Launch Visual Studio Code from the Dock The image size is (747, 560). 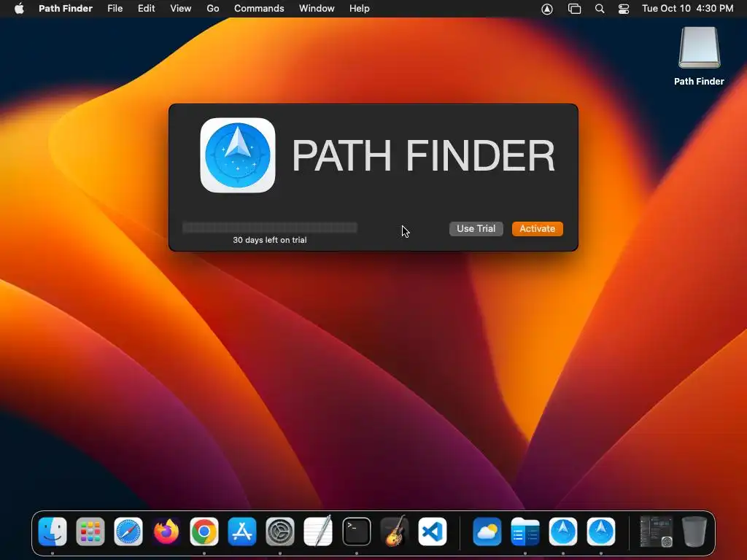point(433,532)
